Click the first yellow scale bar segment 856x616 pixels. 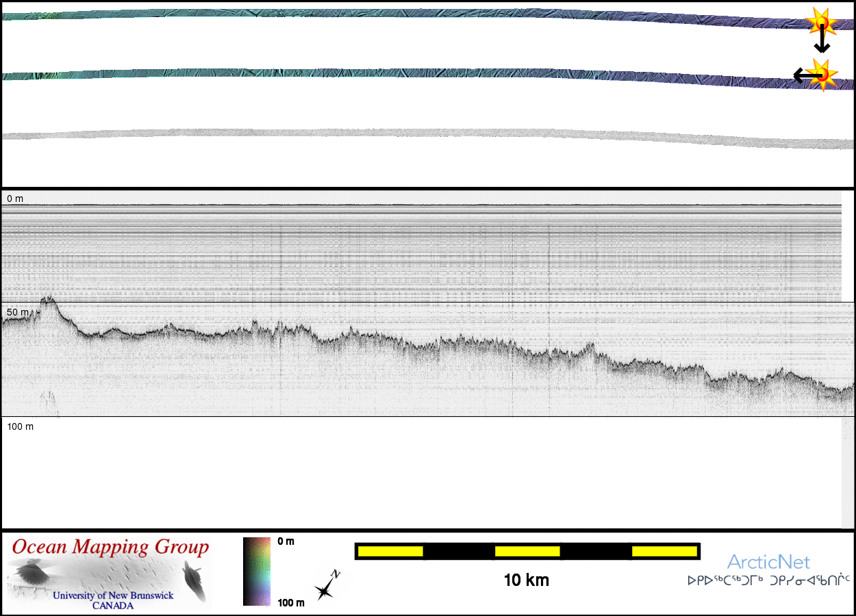[x=390, y=551]
